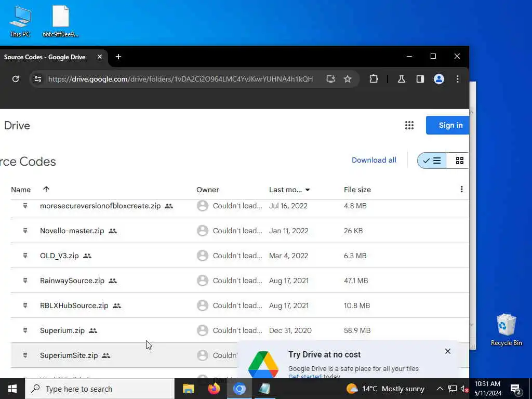
Task: Select the Novello-master.zip file
Action: click(72, 231)
